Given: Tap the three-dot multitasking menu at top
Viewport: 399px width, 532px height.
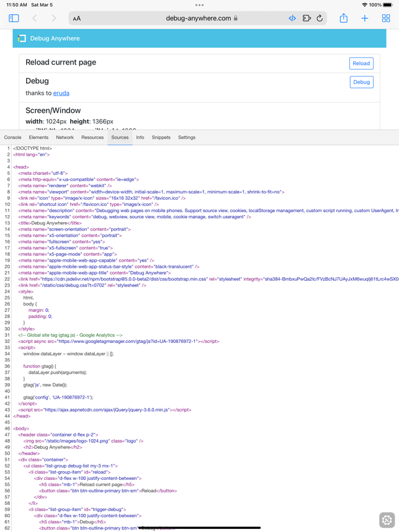Looking at the screenshot, I should click(x=199, y=5).
